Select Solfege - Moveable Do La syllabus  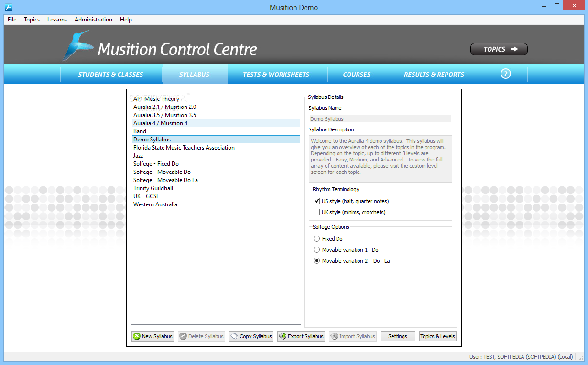click(x=216, y=180)
